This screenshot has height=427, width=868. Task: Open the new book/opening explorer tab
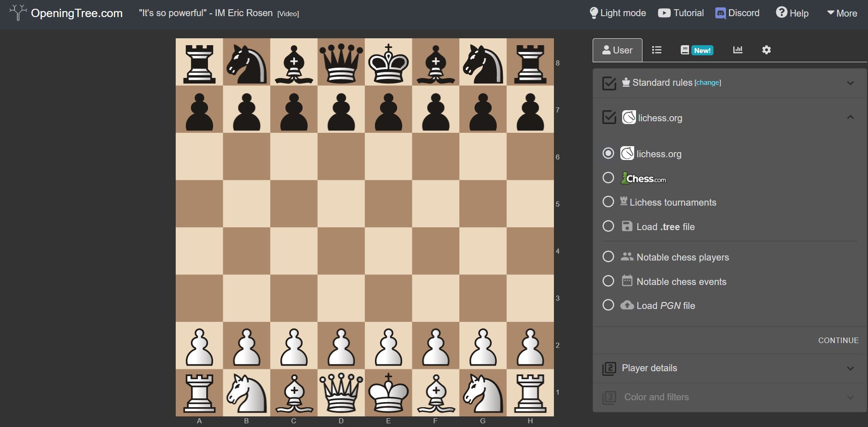point(685,50)
